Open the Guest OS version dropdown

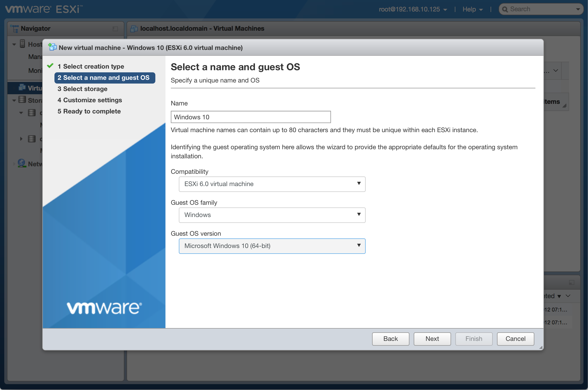tap(272, 246)
